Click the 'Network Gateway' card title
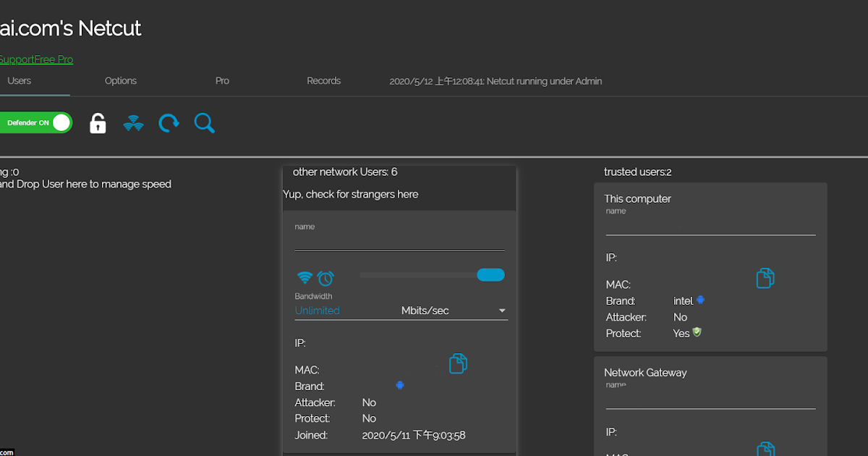 click(x=645, y=373)
